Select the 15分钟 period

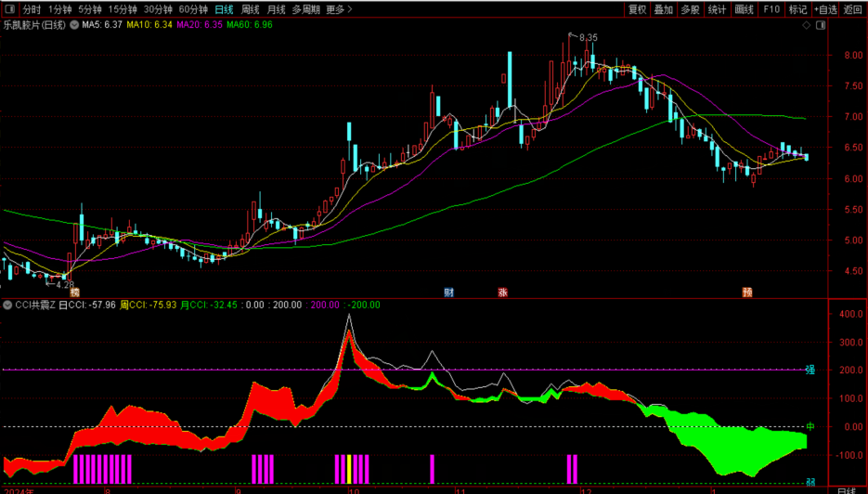(x=123, y=9)
